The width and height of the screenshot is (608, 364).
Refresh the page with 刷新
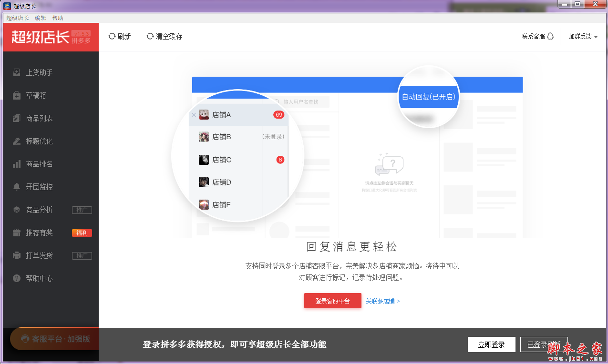(x=120, y=36)
